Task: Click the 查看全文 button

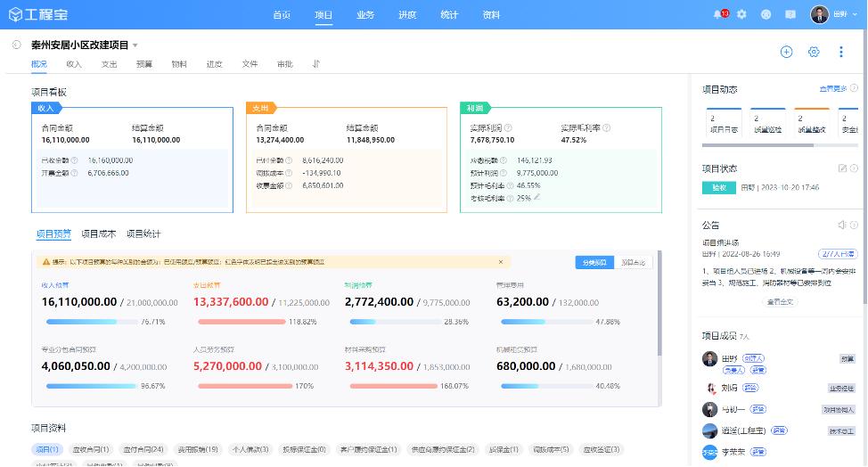Action: coord(780,302)
